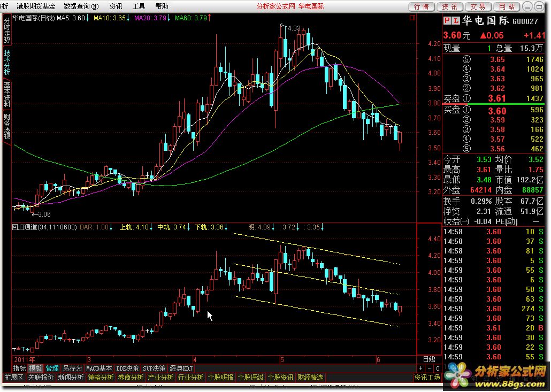Click the 交易 button in the title bar
The height and width of the screenshot is (392, 551).
tap(478, 6)
